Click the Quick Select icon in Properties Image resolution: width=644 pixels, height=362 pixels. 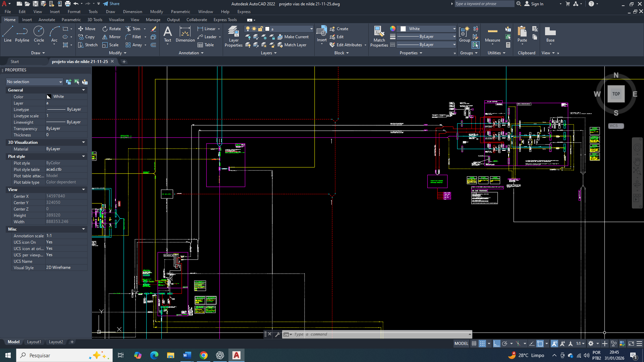point(85,82)
